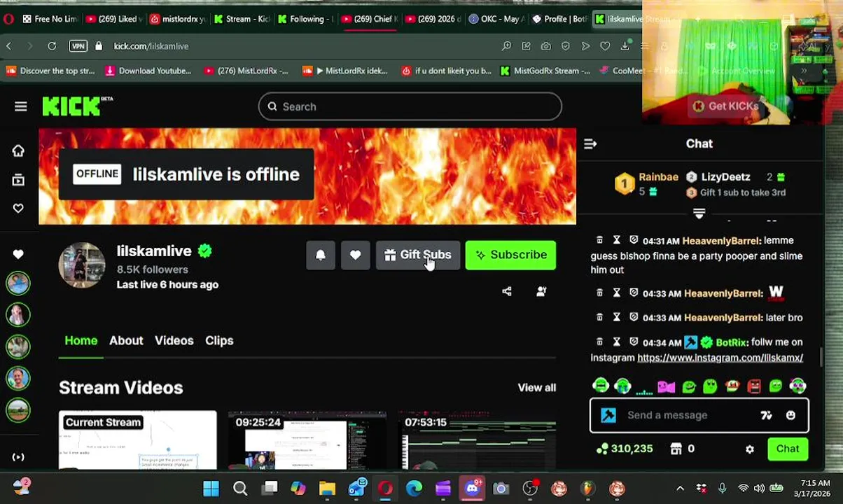Go back in Opera browser
The width and height of the screenshot is (843, 504).
pyautogui.click(x=9, y=46)
